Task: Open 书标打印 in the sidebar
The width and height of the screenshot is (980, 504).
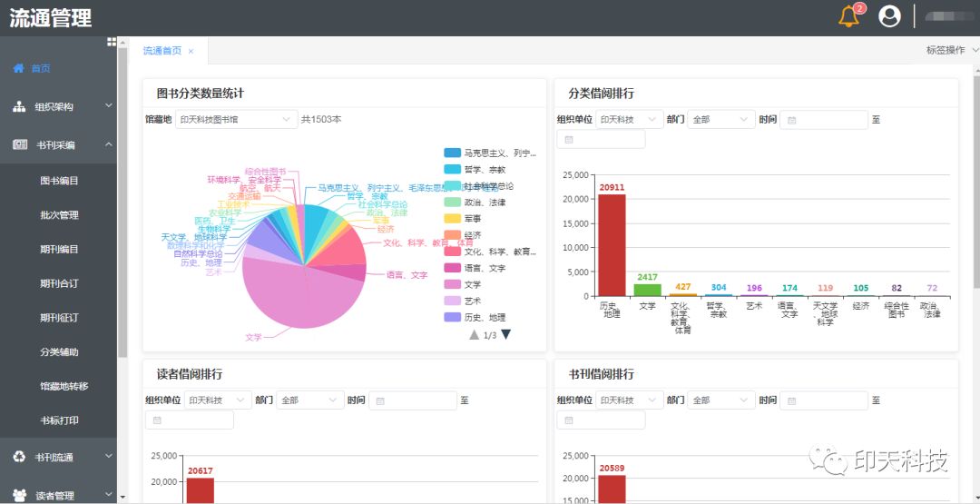Action: click(x=59, y=420)
